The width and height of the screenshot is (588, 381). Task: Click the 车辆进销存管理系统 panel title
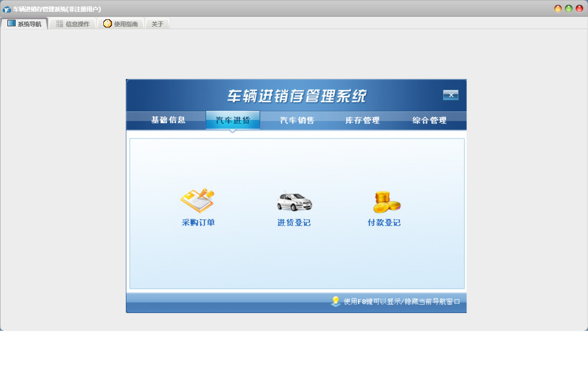[297, 96]
